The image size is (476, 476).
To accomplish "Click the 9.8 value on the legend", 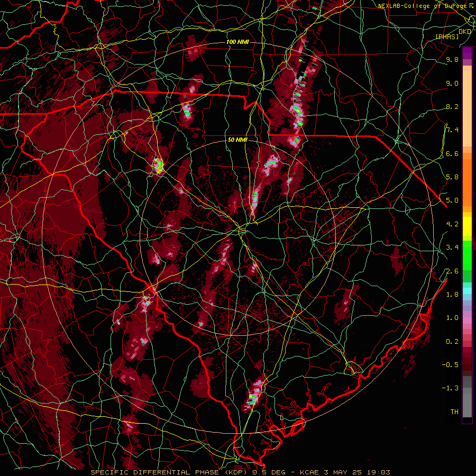I will [x=452, y=59].
